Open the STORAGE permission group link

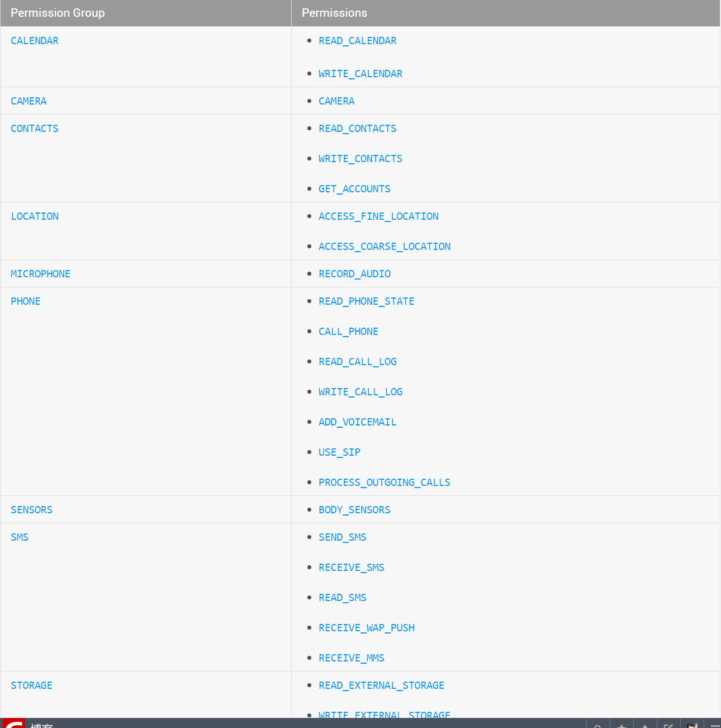(31, 686)
